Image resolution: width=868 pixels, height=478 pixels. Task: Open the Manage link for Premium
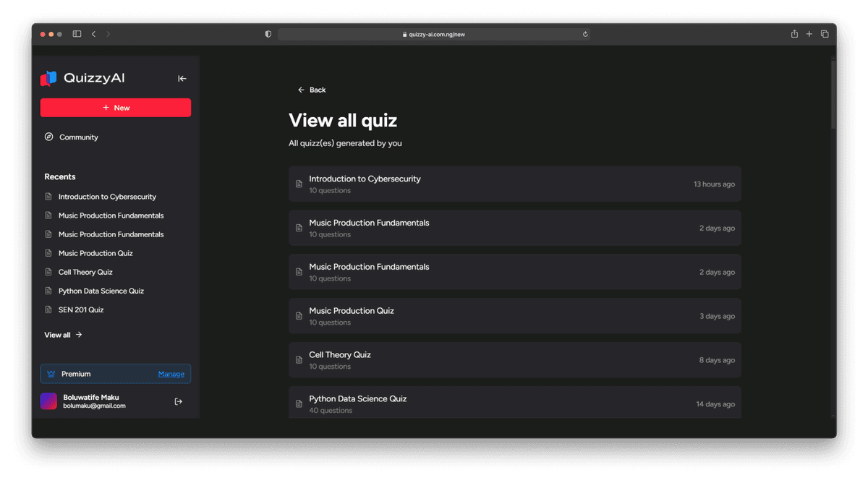coord(171,374)
